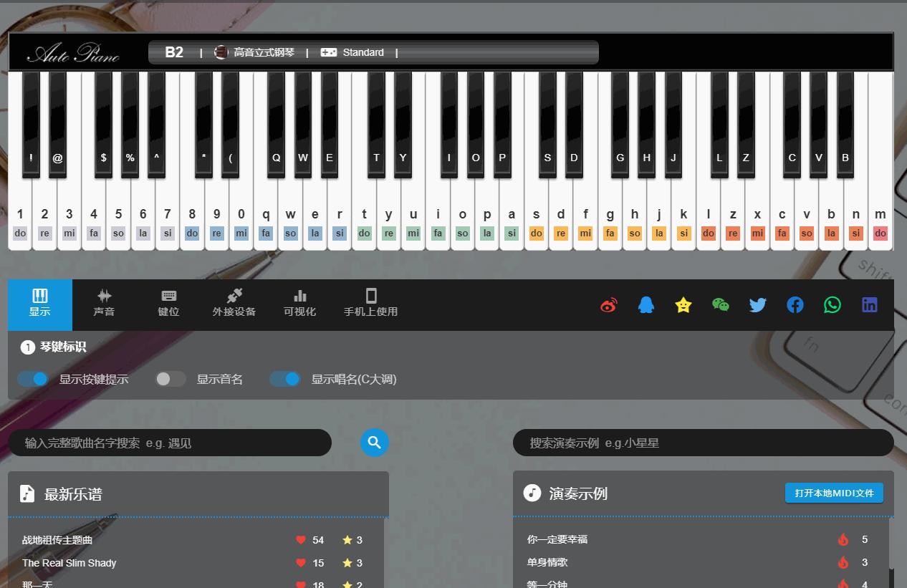Click the 打开本地MIDI文件 button
Screen dimensions: 907x588
pos(834,493)
